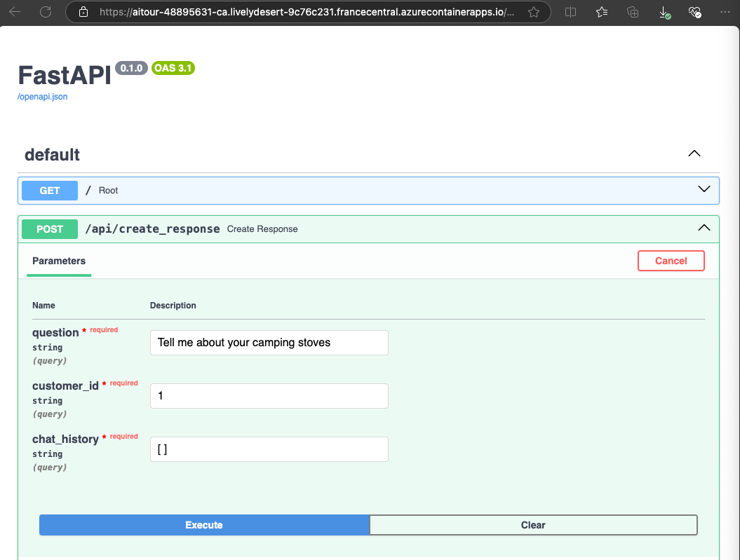Click the GET method badge
740x560 pixels.
point(50,191)
